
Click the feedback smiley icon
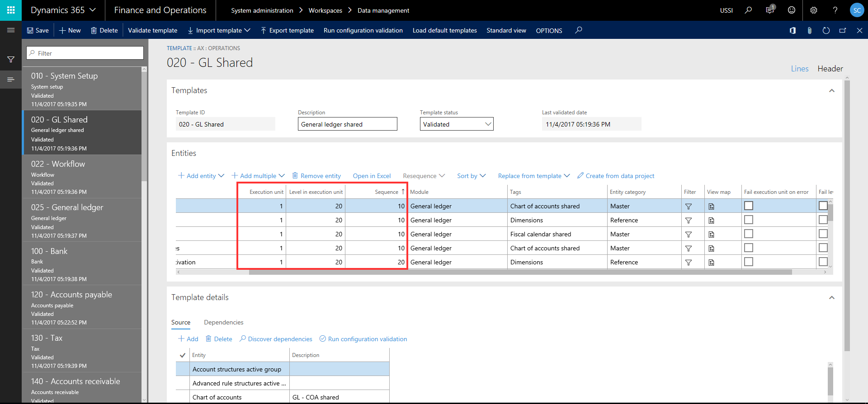coord(792,10)
